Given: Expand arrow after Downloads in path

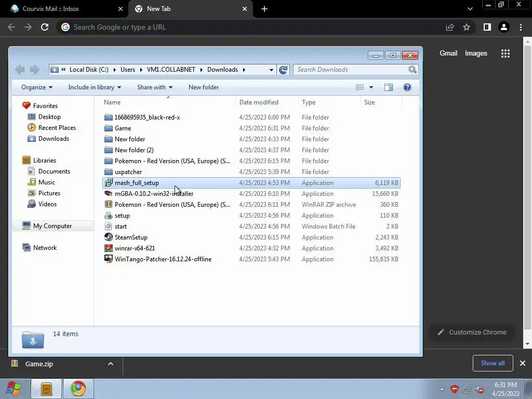Looking at the screenshot, I should tap(244, 70).
